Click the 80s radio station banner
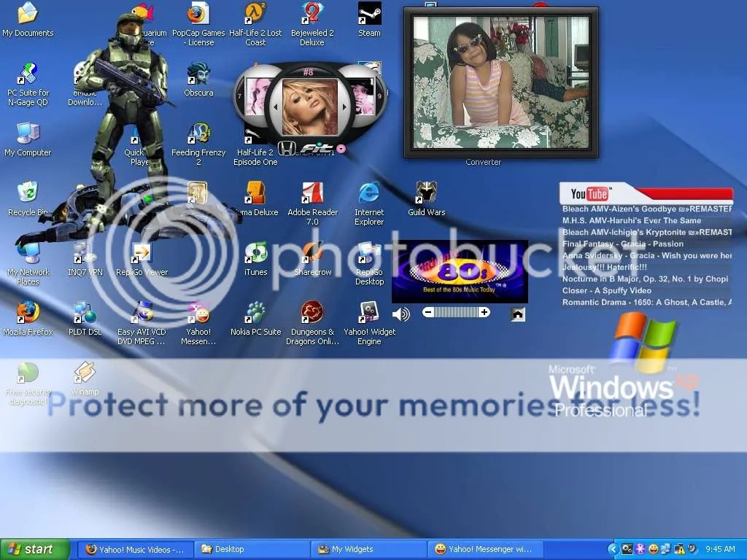Screen dimensions: 747x560 click(460, 271)
